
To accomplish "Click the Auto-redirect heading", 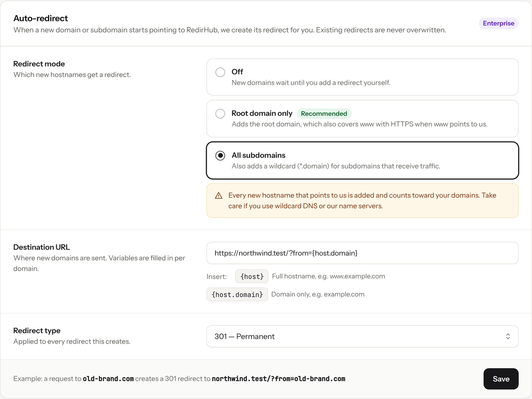I will [x=41, y=18].
